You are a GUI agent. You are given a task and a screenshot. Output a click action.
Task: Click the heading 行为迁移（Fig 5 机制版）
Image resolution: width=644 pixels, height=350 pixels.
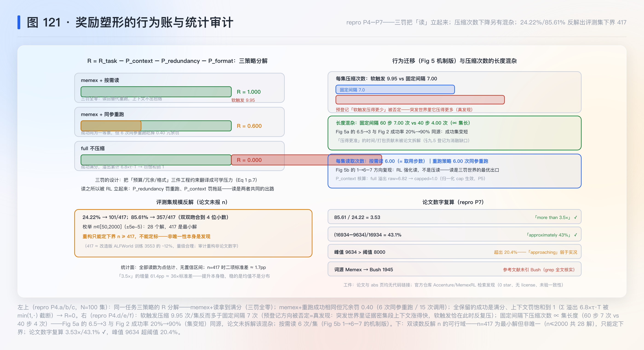coord(454,61)
